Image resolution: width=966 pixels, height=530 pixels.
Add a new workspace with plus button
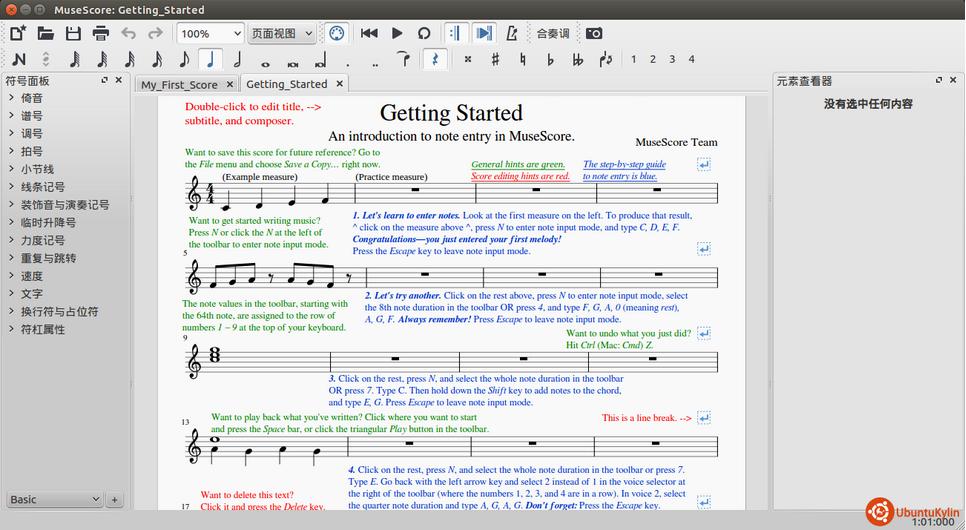tap(115, 500)
